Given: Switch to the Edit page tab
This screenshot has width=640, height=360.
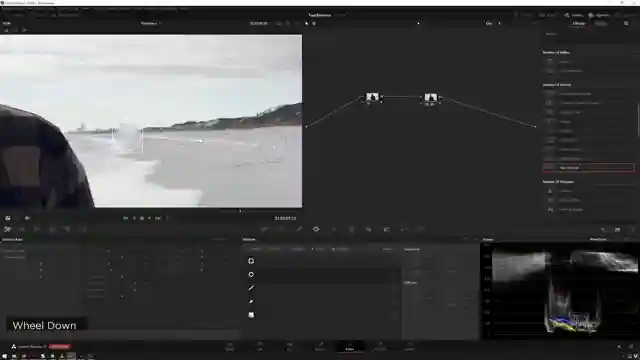Looking at the screenshot, I should 290,347.
